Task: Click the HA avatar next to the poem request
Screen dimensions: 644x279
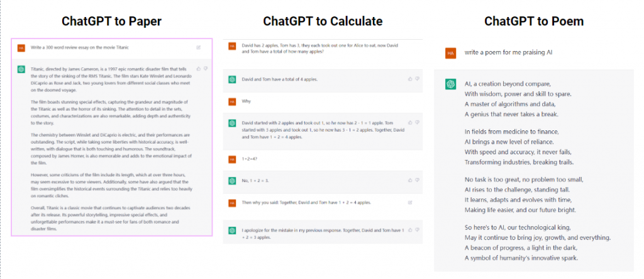Action: (450, 53)
